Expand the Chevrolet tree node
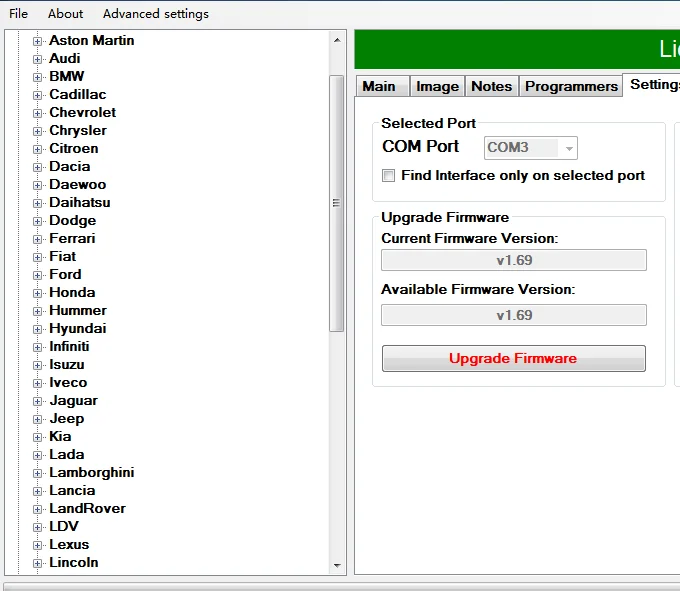Screen dimensions: 680x591 click(x=37, y=113)
